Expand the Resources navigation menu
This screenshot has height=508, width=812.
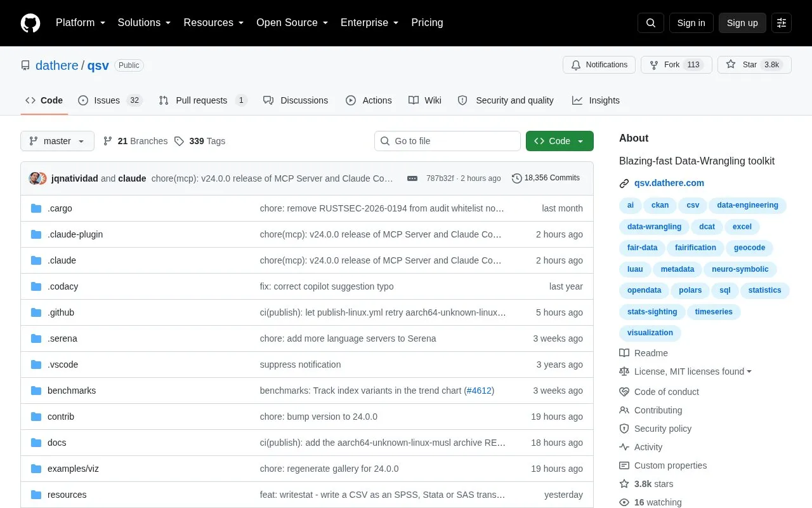214,23
